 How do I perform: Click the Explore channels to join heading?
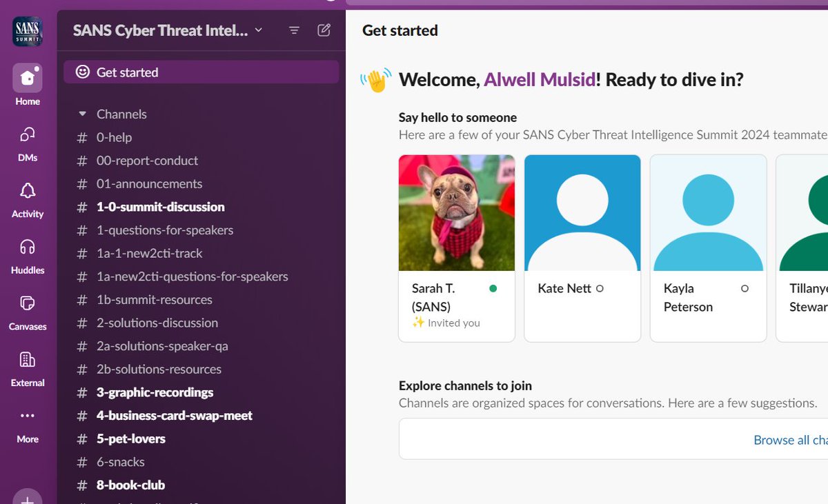[x=465, y=385]
